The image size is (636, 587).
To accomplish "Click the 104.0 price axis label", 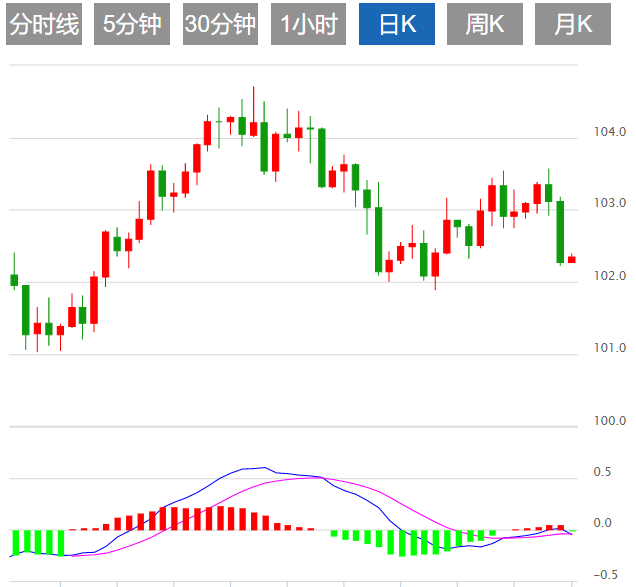I will [610, 132].
